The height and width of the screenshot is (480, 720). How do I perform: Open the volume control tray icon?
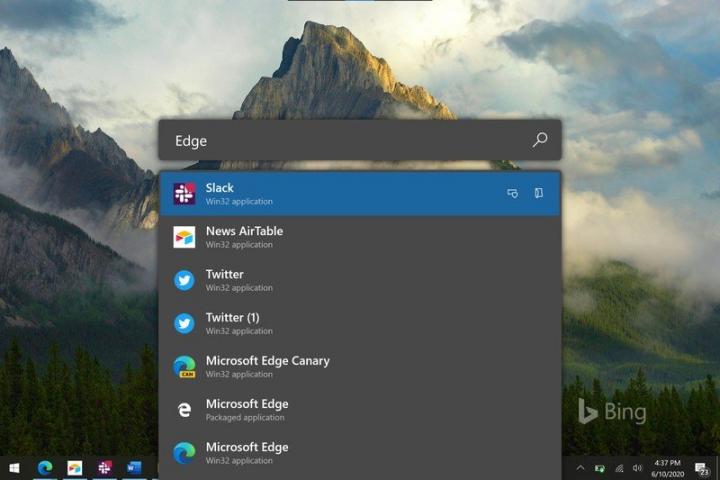[637, 468]
